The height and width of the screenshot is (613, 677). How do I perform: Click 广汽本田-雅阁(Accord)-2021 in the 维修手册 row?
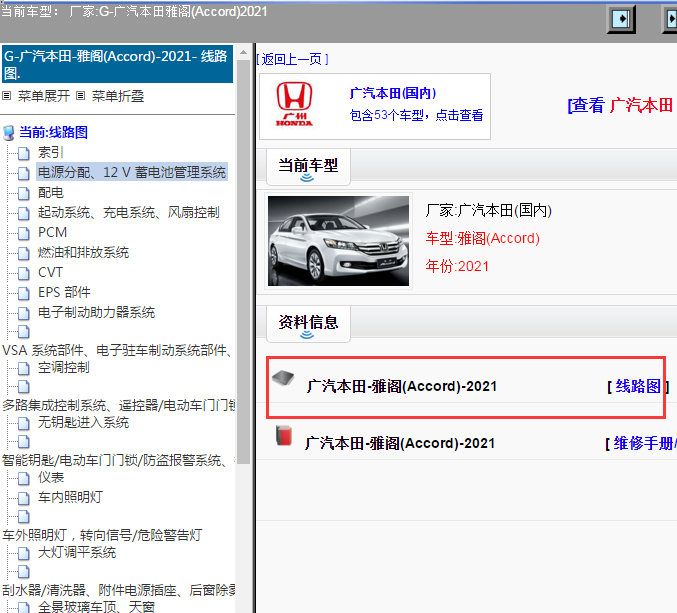[x=400, y=443]
